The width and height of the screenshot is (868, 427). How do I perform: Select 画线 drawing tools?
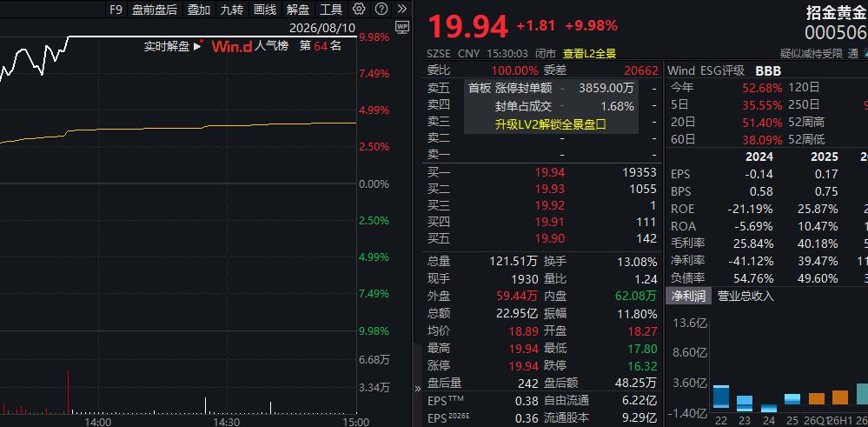[265, 9]
